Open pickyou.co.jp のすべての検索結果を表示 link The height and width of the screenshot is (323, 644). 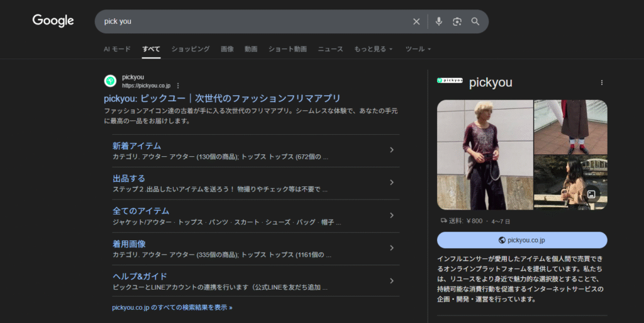coord(172,307)
